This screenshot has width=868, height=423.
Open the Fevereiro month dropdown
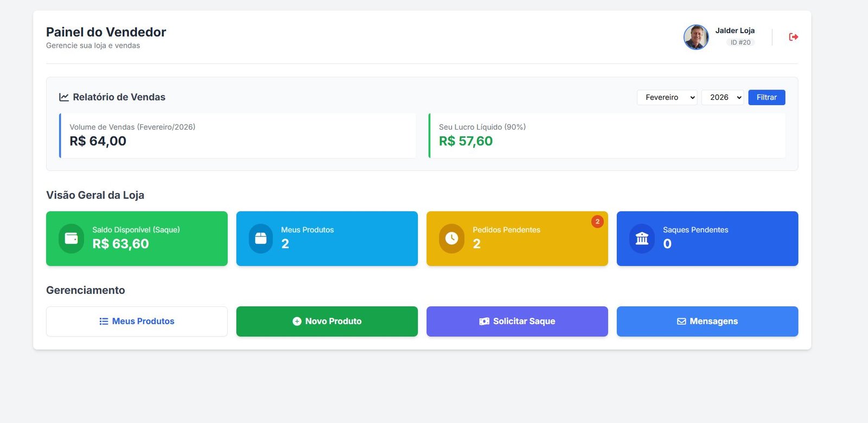coord(667,98)
